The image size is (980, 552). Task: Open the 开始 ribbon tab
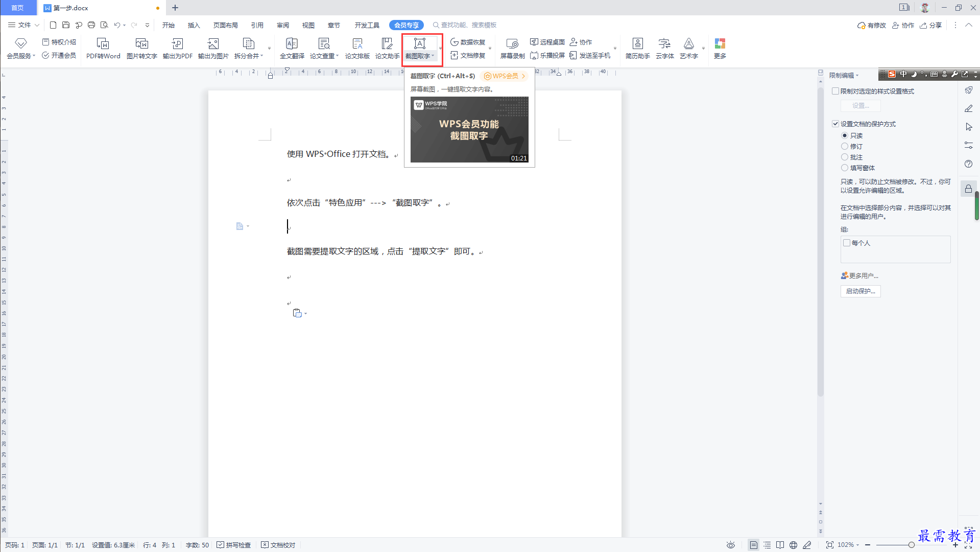169,25
